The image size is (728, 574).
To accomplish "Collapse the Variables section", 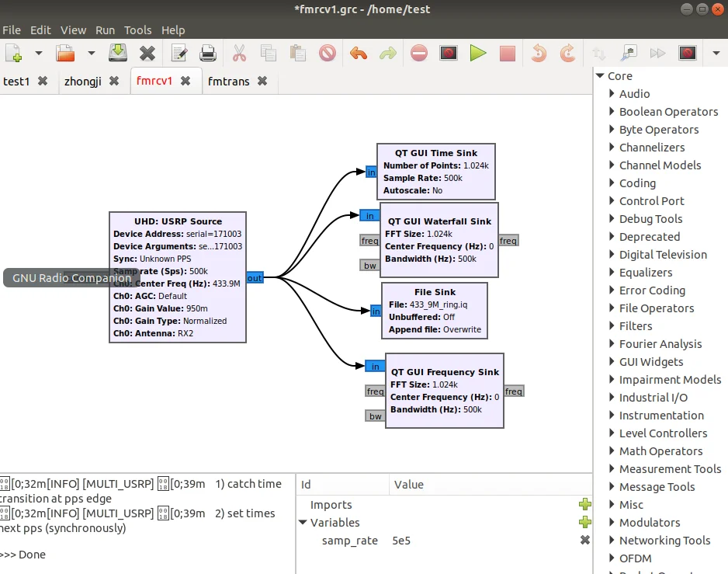I will tap(303, 523).
